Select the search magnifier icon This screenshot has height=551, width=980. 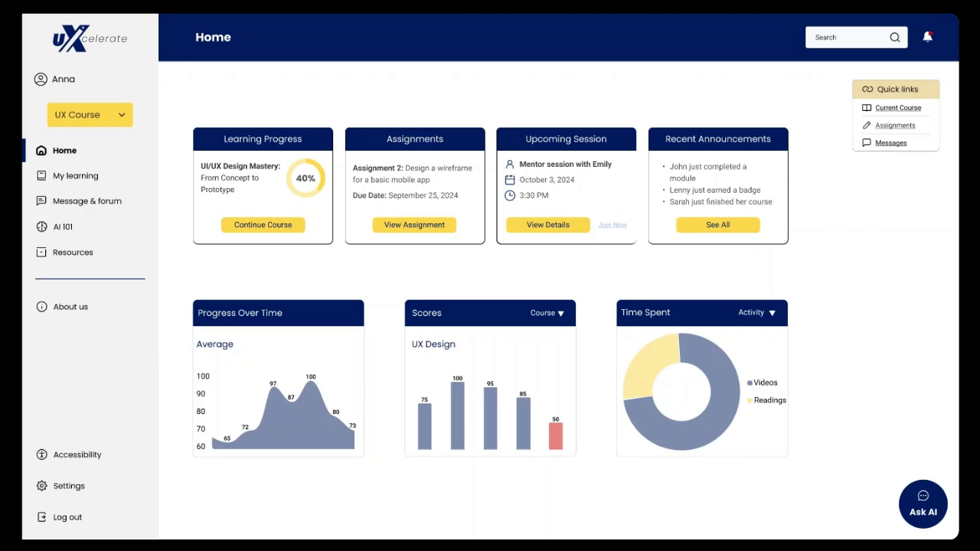click(x=894, y=37)
